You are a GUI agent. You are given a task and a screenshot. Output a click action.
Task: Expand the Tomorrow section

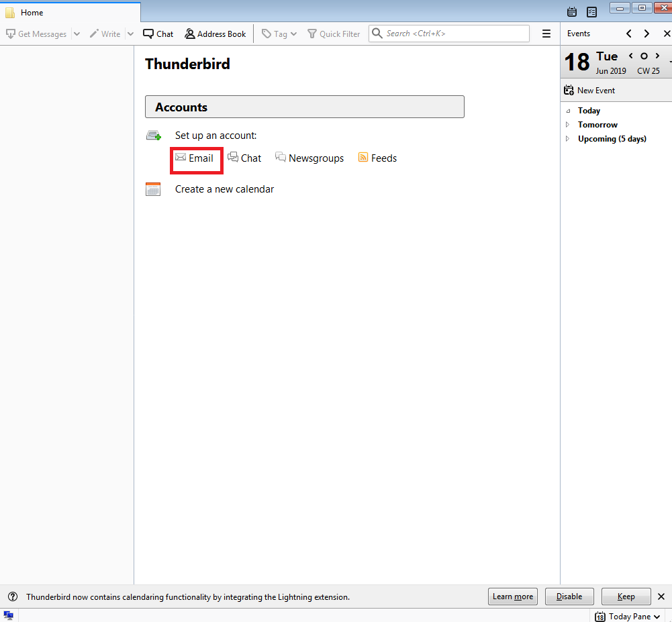[x=567, y=125]
